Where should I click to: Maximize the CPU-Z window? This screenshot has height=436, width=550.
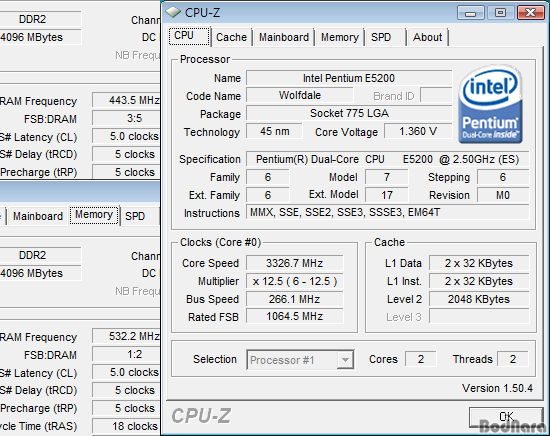pyautogui.click(x=501, y=13)
